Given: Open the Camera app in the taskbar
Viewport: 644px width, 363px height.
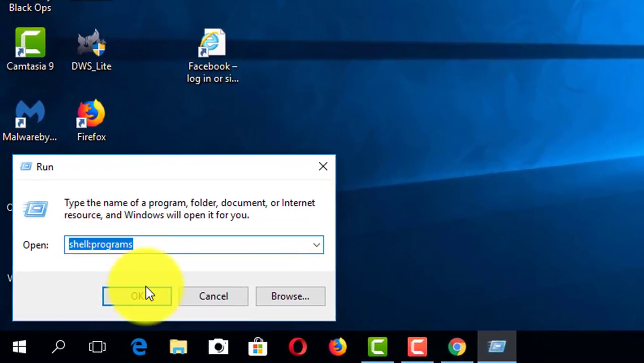Looking at the screenshot, I should pyautogui.click(x=218, y=347).
